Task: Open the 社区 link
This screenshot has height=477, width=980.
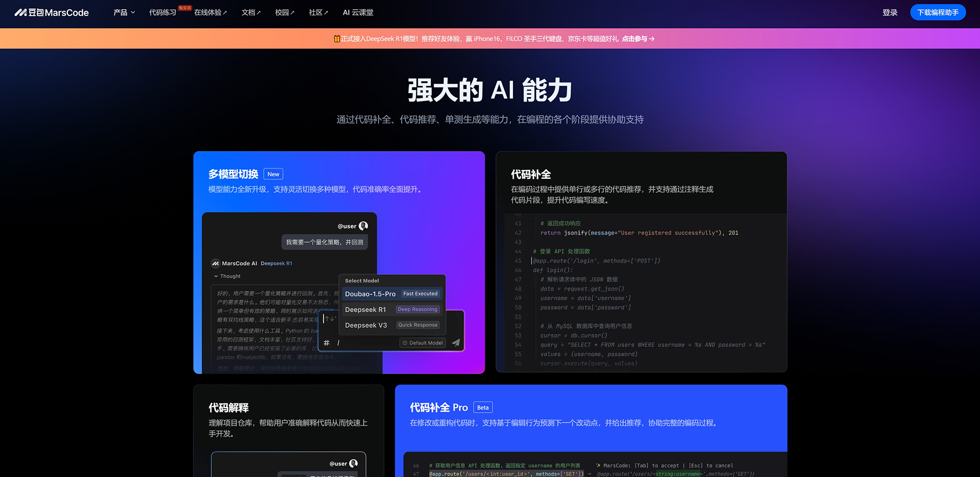Action: (318, 12)
